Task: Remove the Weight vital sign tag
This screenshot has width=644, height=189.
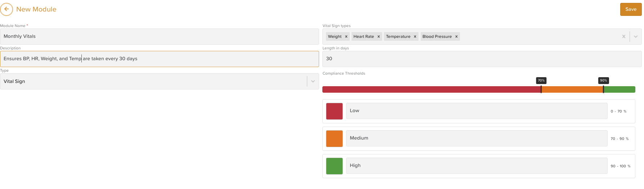Action: pyautogui.click(x=346, y=36)
